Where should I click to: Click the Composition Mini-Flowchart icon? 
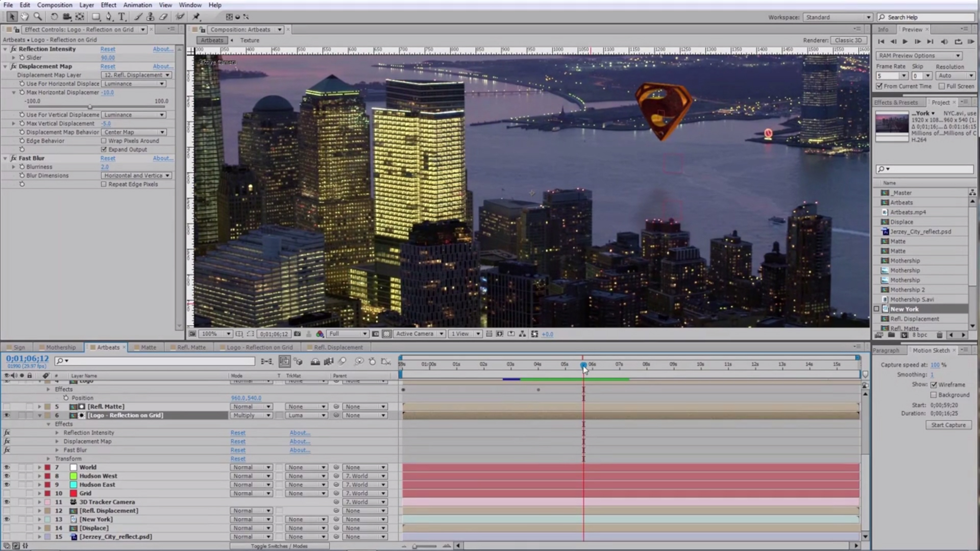(x=266, y=361)
